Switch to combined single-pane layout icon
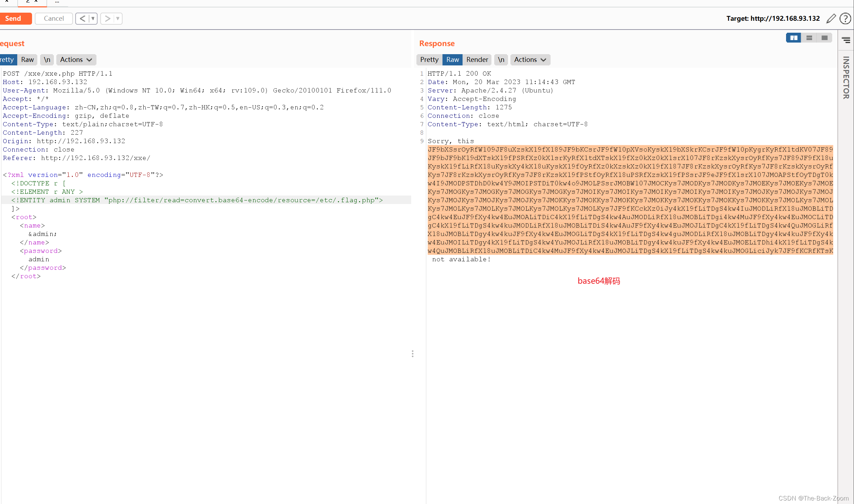The height and width of the screenshot is (504, 854). point(824,38)
